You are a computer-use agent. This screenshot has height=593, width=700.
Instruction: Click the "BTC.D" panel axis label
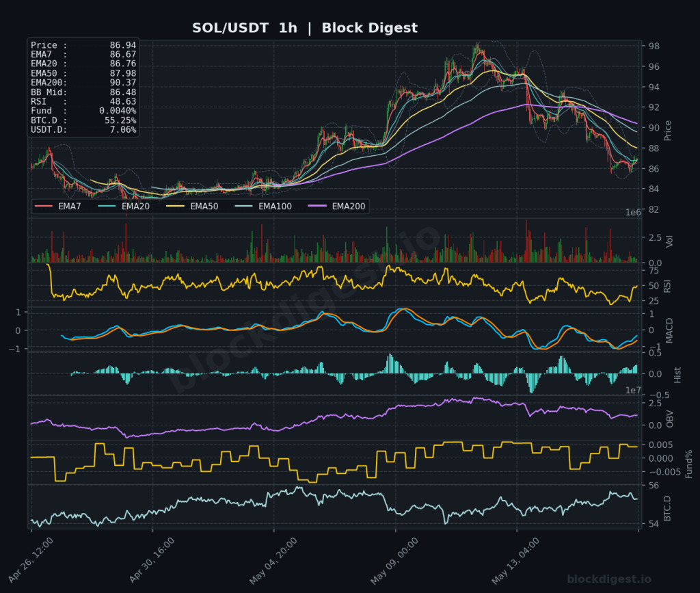[x=667, y=508]
